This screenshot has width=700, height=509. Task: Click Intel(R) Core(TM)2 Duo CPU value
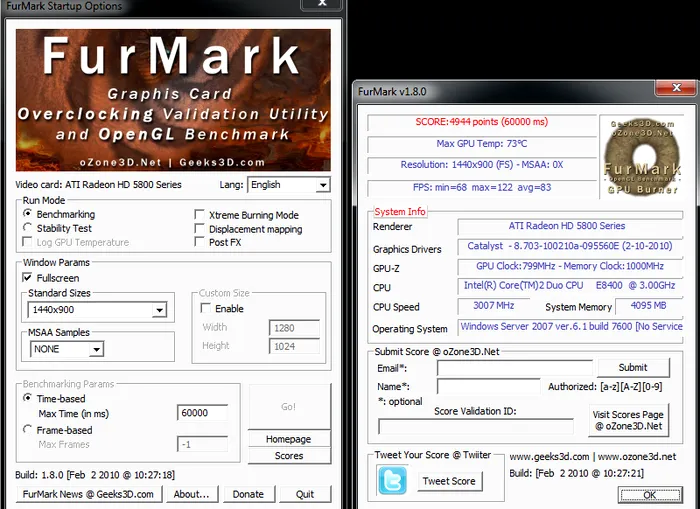(569, 285)
